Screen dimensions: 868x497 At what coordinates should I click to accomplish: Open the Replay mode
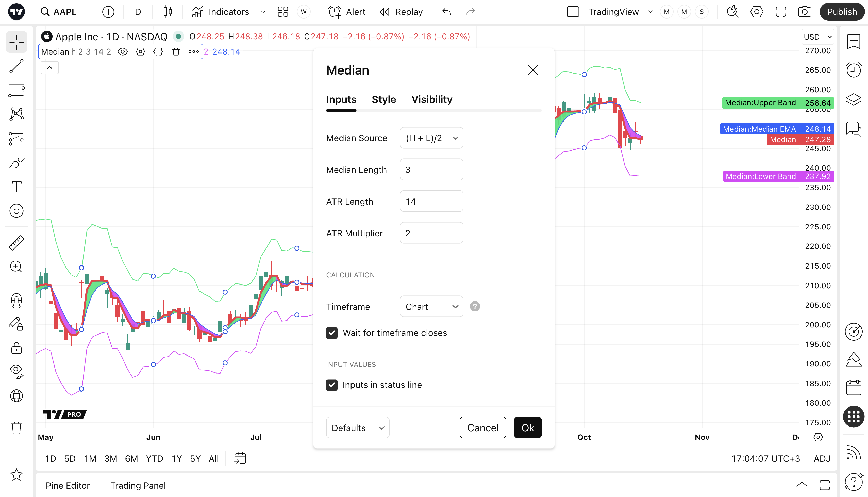[x=401, y=12]
